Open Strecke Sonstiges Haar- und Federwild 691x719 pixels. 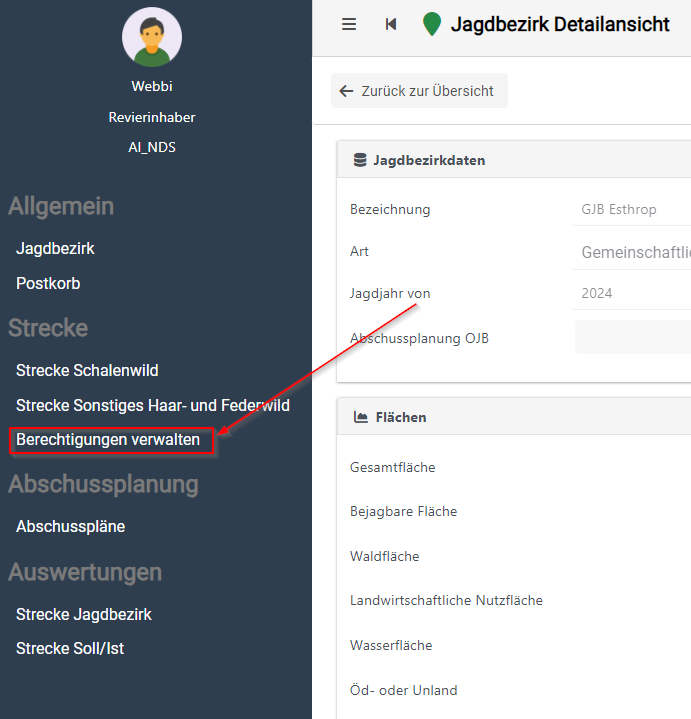152,405
